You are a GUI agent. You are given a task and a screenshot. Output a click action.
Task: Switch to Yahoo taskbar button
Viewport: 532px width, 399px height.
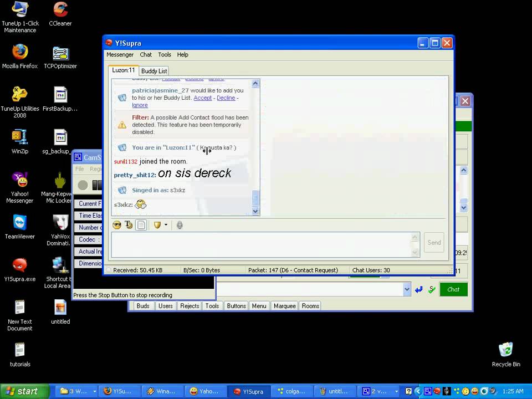[204, 391]
